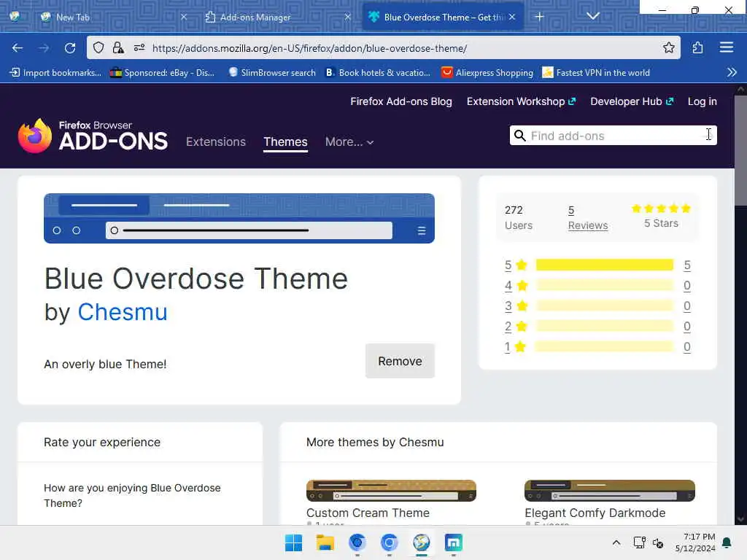Click the Remove button
Image resolution: width=747 pixels, height=560 pixels.
tap(400, 361)
